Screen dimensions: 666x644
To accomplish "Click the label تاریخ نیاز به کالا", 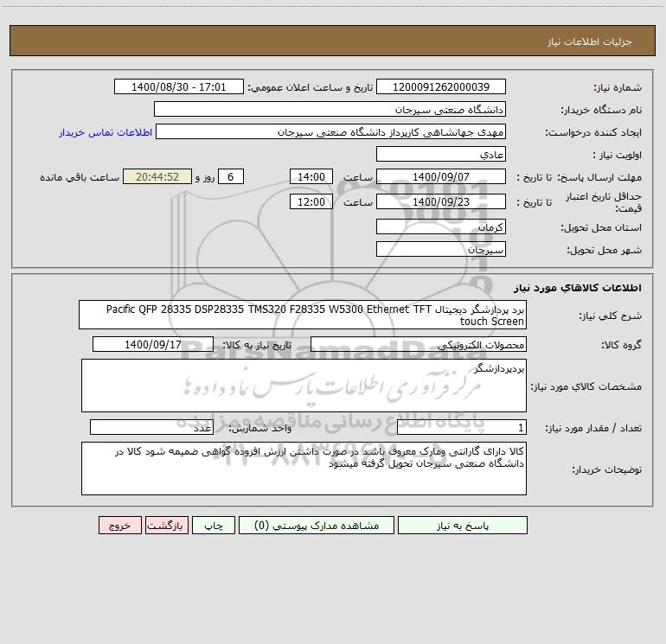I will pyautogui.click(x=257, y=346).
